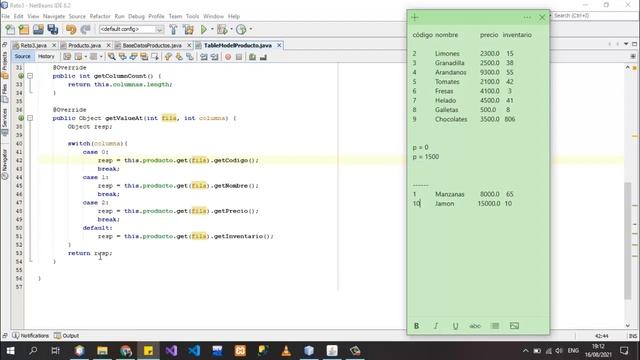The width and height of the screenshot is (640, 360).
Task: Switch to History view
Action: point(46,56)
